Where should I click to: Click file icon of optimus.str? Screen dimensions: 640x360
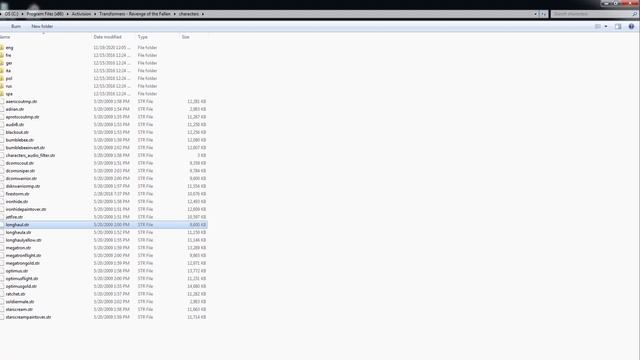(x=2, y=271)
